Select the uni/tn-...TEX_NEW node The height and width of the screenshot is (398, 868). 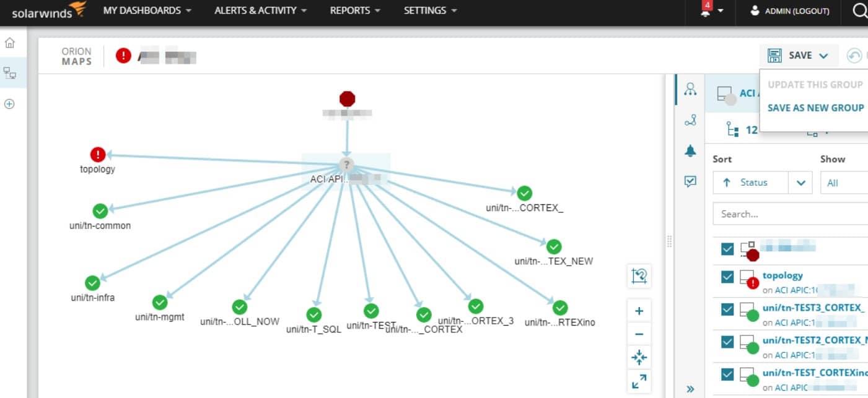point(554,246)
